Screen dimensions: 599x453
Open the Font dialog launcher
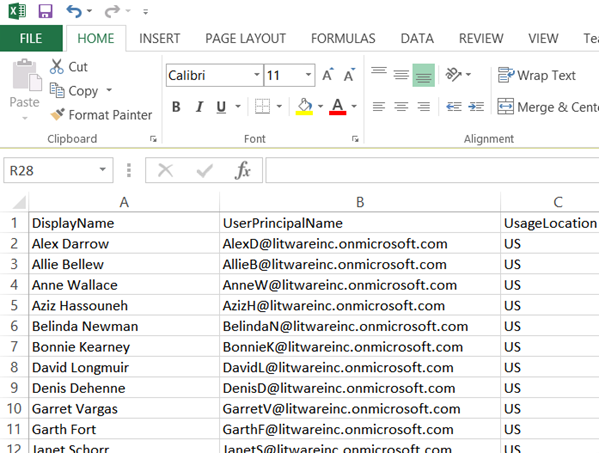pos(355,139)
